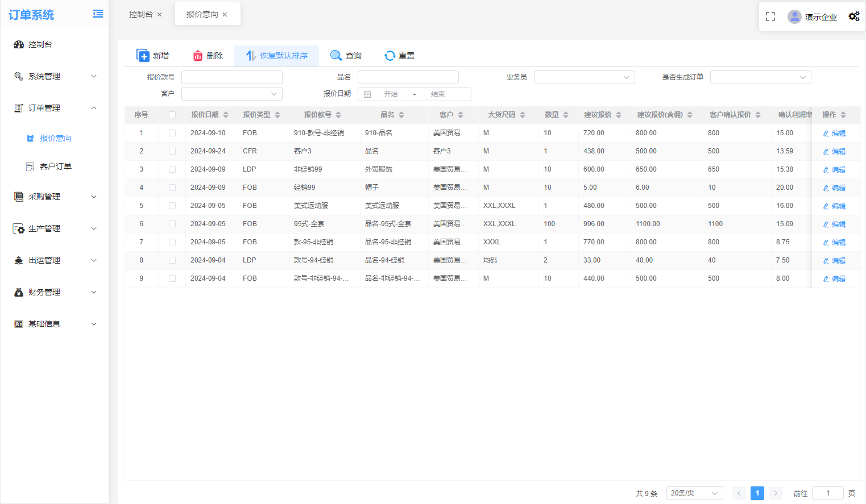Sort by 数量 column arrows
The width and height of the screenshot is (866, 504).
(566, 115)
